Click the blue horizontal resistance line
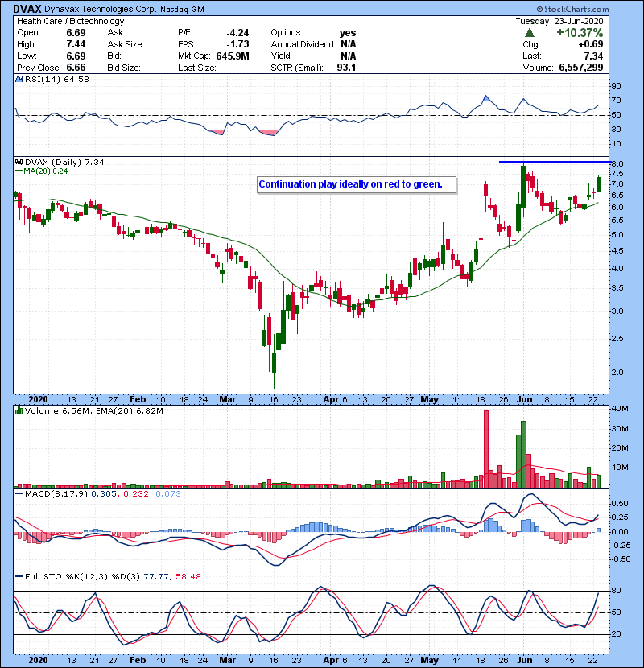 pyautogui.click(x=563, y=161)
